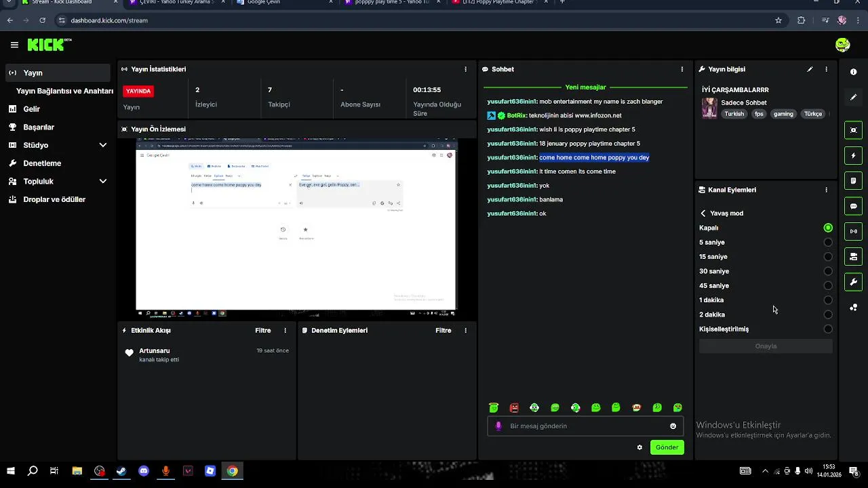Open the emoji picker in message box
The image size is (868, 488).
(x=673, y=426)
